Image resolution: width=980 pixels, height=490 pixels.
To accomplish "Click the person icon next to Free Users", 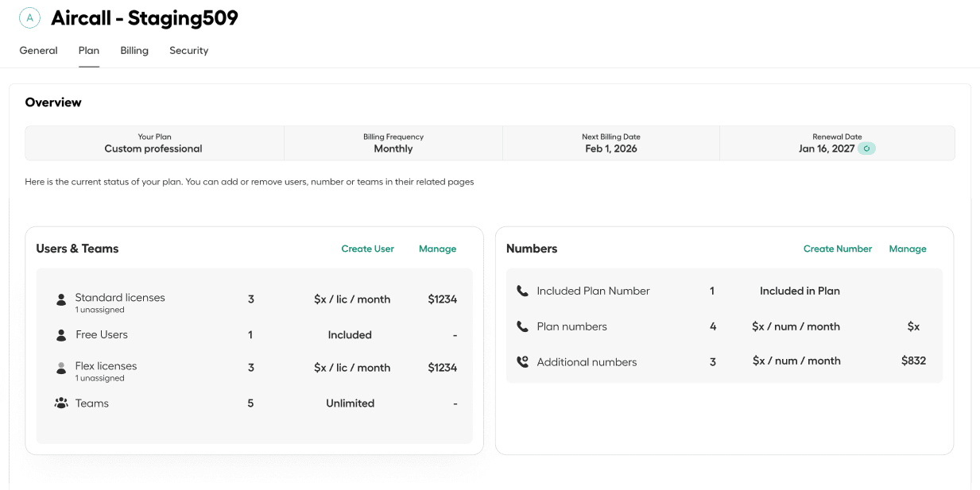I will (x=61, y=335).
